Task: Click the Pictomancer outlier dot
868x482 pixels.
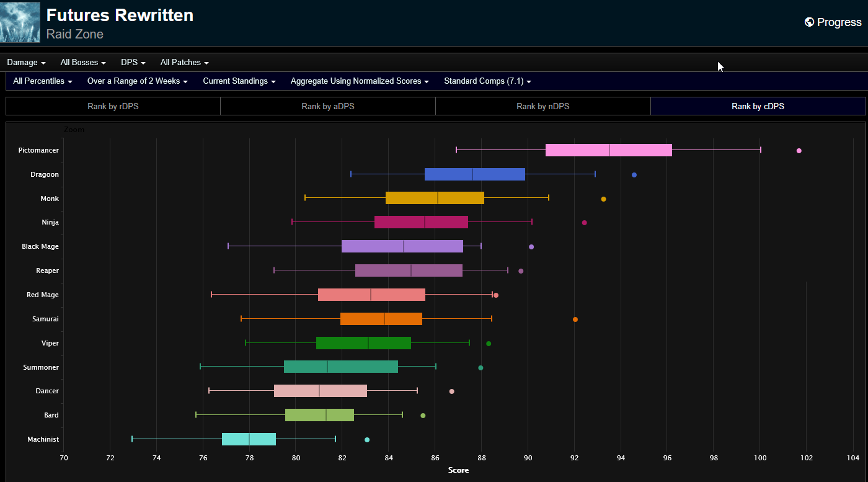Action: (799, 151)
